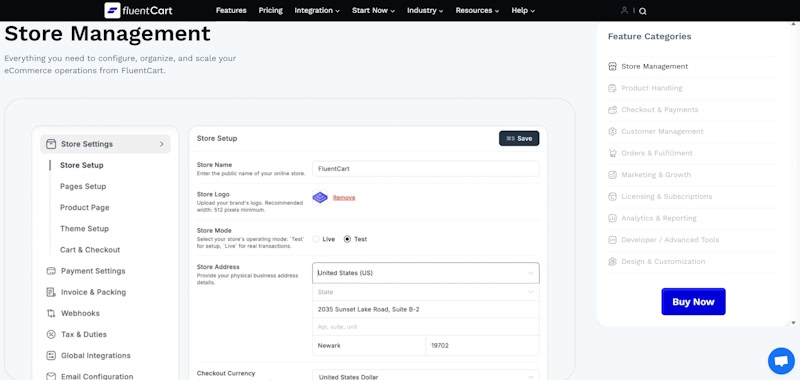This screenshot has height=380, width=800.
Task: Click the Design & Customization icon
Action: (x=613, y=262)
